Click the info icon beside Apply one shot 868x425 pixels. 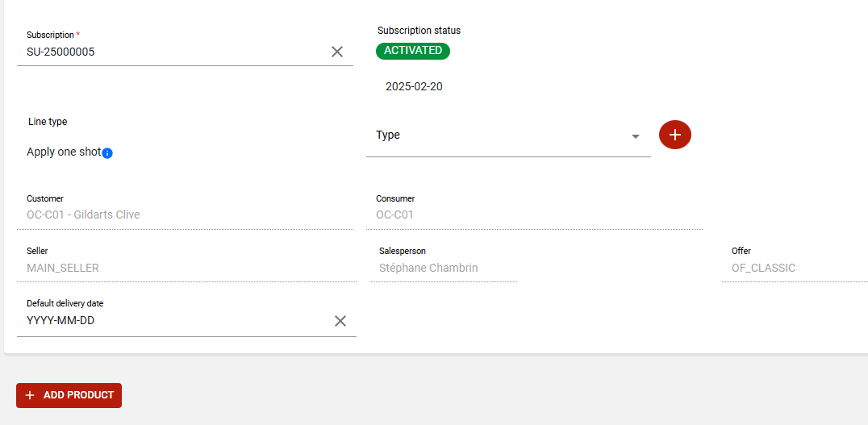tap(107, 153)
